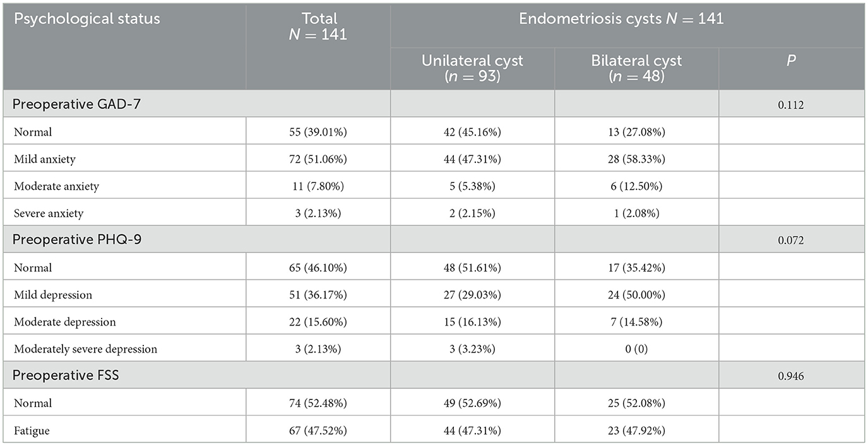This screenshot has height=446, width=868.
Task: Click the 0.072 P value cell
Action: (791, 240)
